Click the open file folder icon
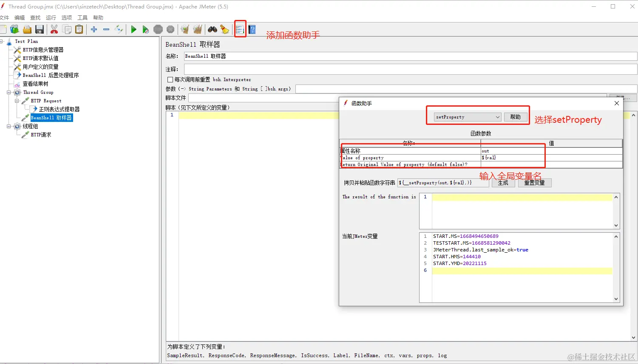This screenshot has height=364, width=638. tap(27, 29)
